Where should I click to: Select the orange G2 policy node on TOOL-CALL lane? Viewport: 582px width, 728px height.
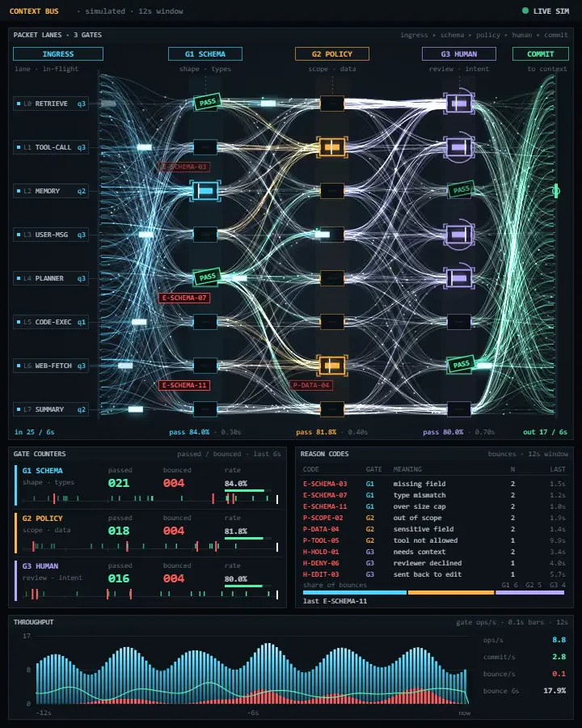(332, 147)
